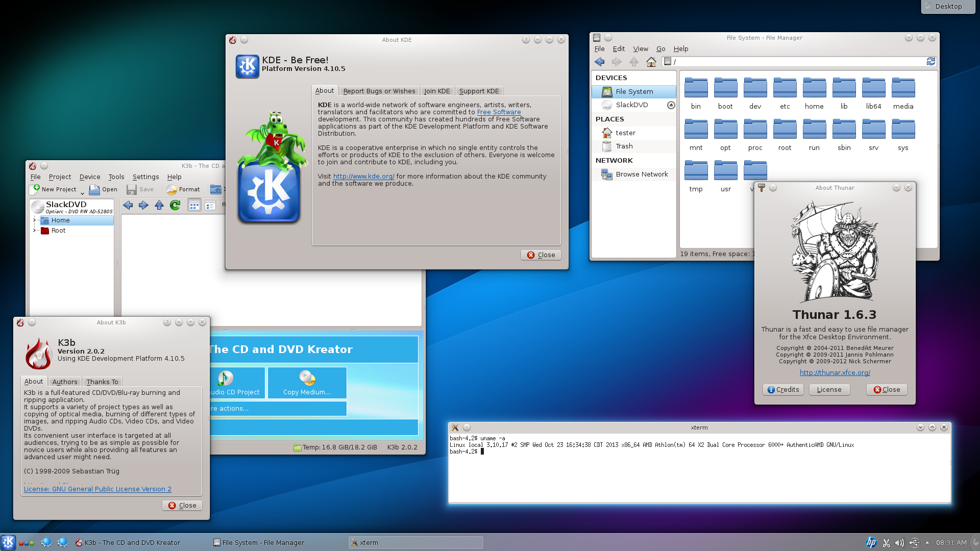980x551 pixels.
Task: Open the New Project dropdown arrow in K3b
Action: [x=82, y=193]
